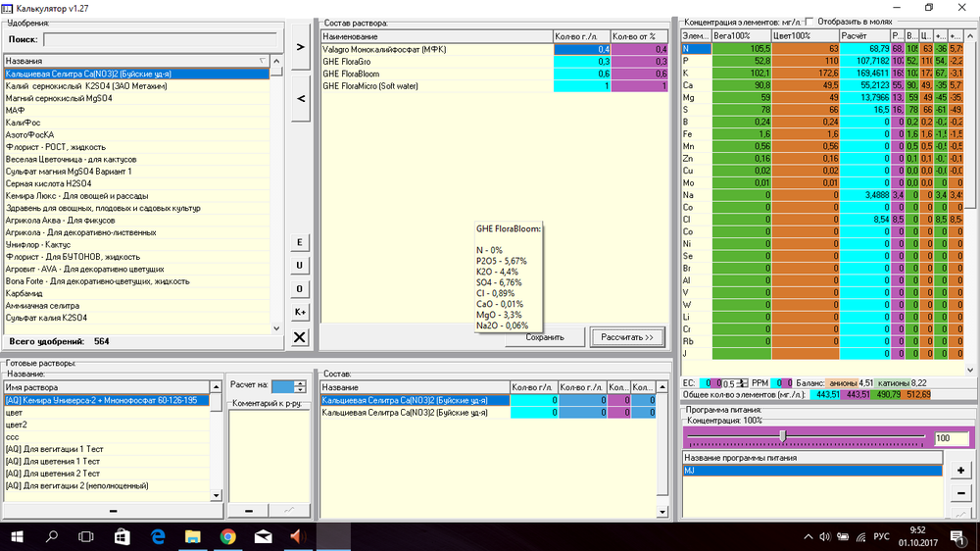Remove fertilizer with the < arrow button
The image size is (980, 551).
click(x=301, y=98)
